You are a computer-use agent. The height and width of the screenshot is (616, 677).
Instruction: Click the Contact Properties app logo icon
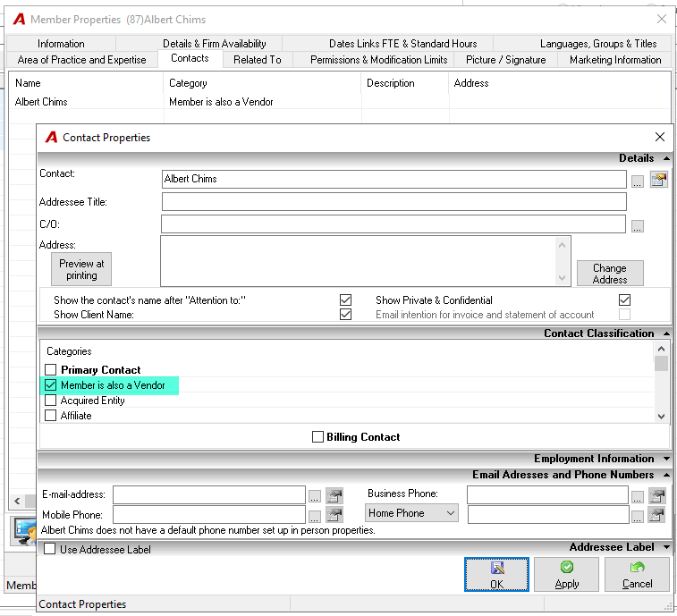[51, 138]
